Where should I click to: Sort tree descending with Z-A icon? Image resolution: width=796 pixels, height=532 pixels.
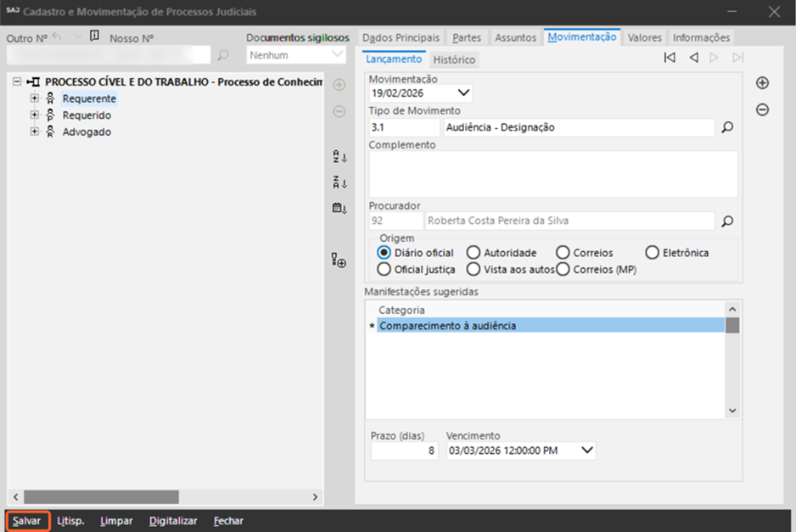click(339, 182)
